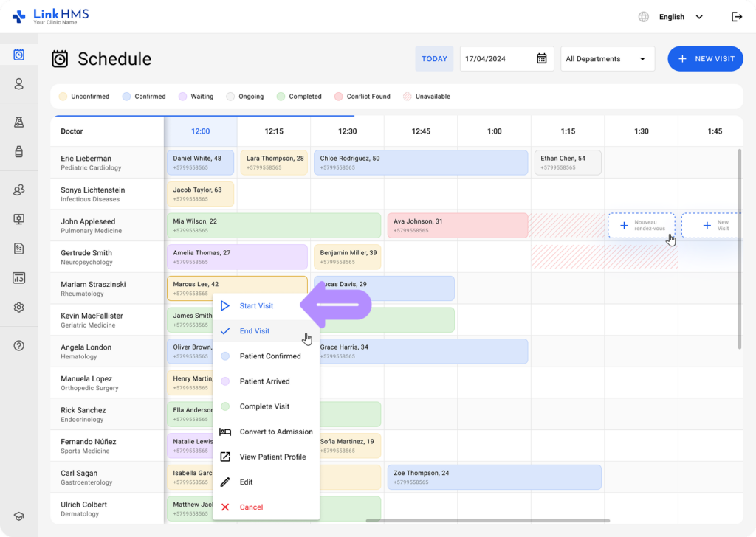
Task: Open the reports chart icon in sidebar
Action: [x=18, y=278]
